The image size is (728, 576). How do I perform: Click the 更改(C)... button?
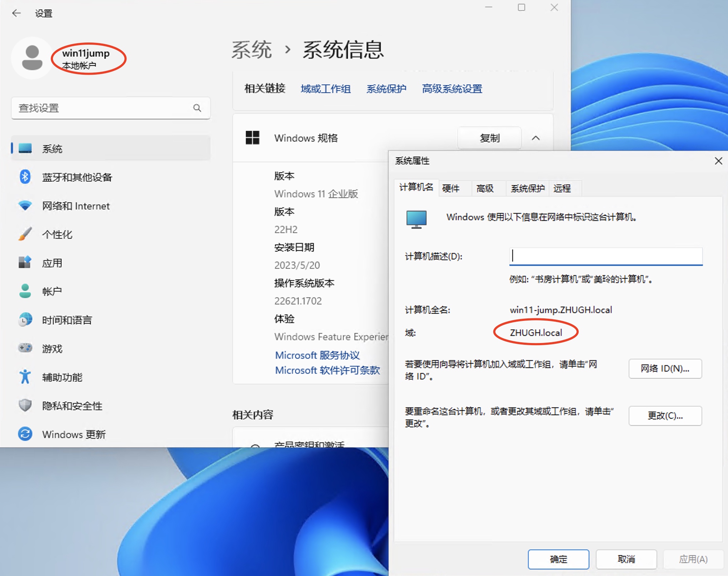665,416
